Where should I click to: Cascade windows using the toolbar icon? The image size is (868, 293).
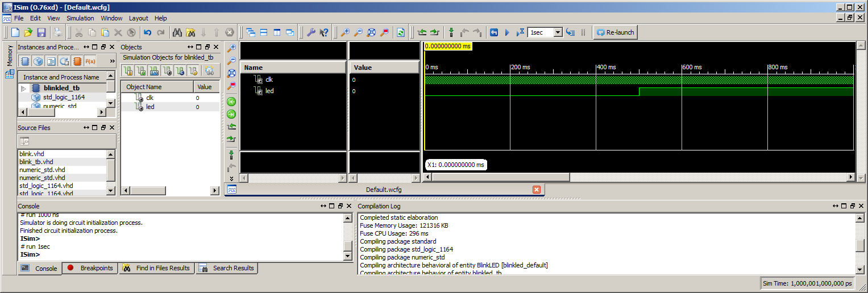coord(251,32)
